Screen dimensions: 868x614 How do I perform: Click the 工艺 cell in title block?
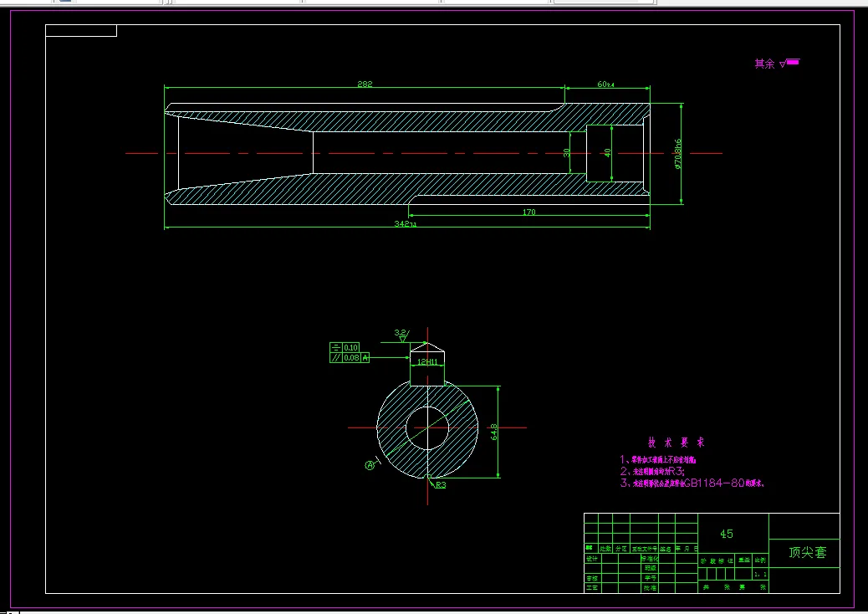(592, 587)
